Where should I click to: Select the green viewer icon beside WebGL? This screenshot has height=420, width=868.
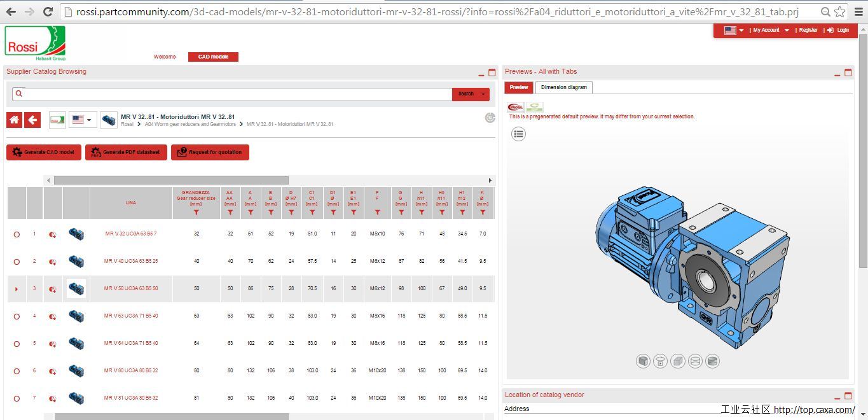pyautogui.click(x=534, y=108)
